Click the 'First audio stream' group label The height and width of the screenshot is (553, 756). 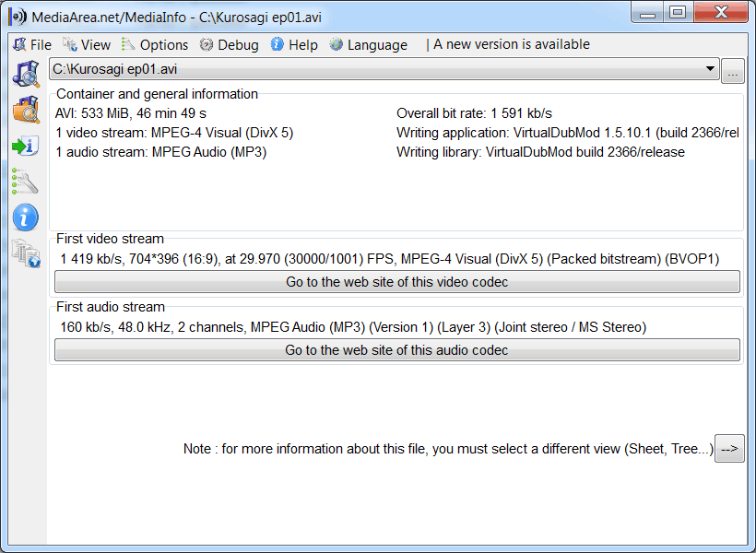click(x=111, y=307)
